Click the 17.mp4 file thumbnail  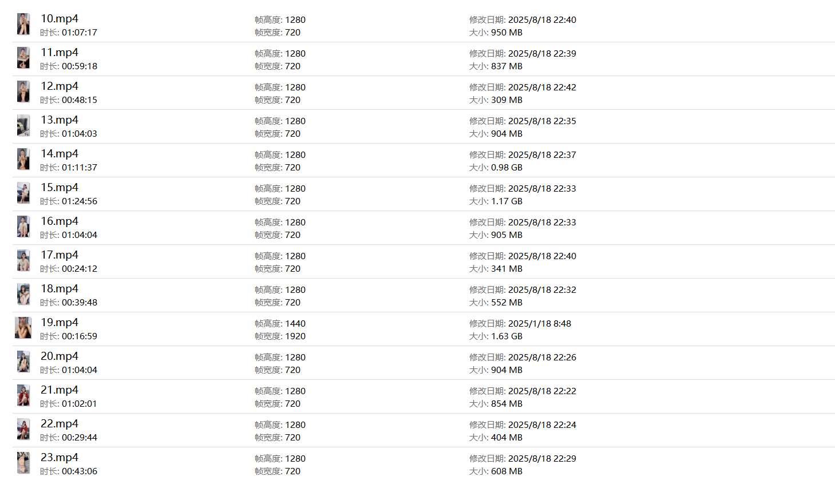click(x=23, y=261)
